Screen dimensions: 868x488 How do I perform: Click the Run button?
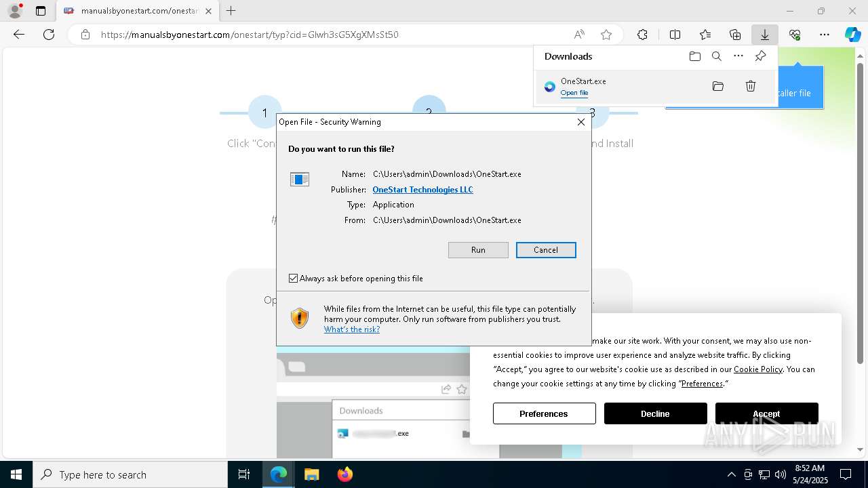[478, 250]
